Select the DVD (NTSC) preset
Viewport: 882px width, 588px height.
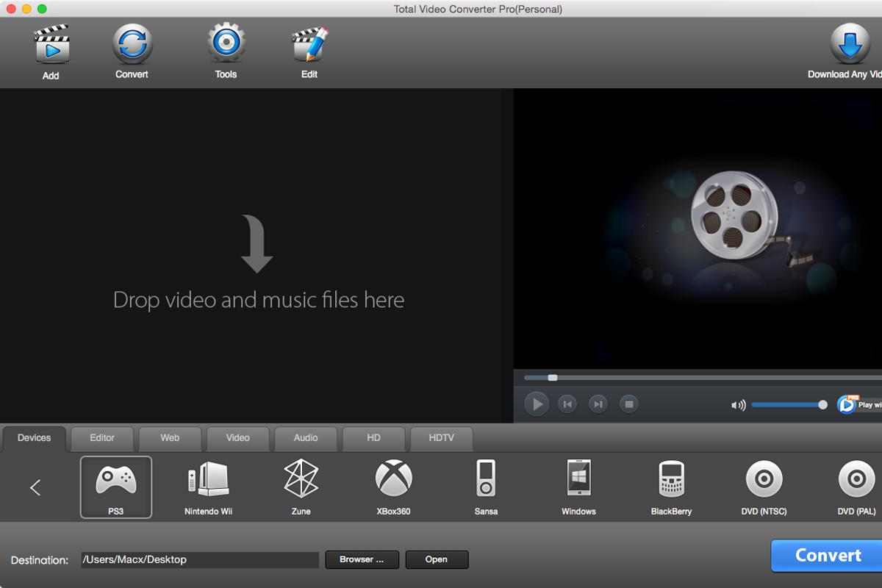pyautogui.click(x=764, y=487)
